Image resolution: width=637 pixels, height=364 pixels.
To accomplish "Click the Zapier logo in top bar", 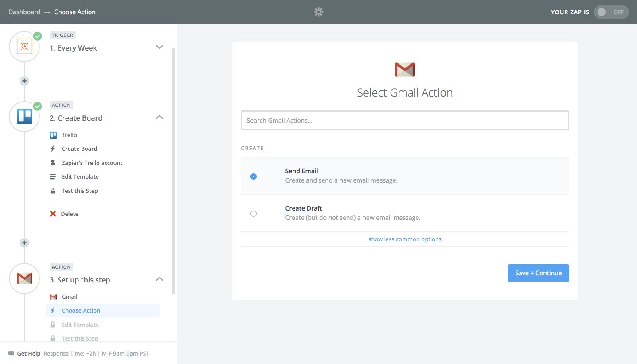I will click(318, 12).
